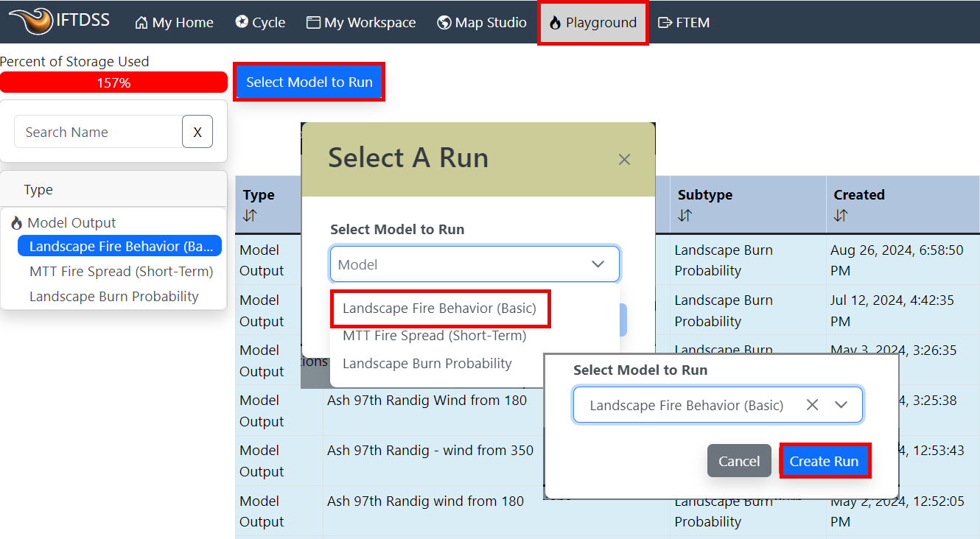The height and width of the screenshot is (539, 980).
Task: Click the My Workspace window icon
Action: pos(313,22)
